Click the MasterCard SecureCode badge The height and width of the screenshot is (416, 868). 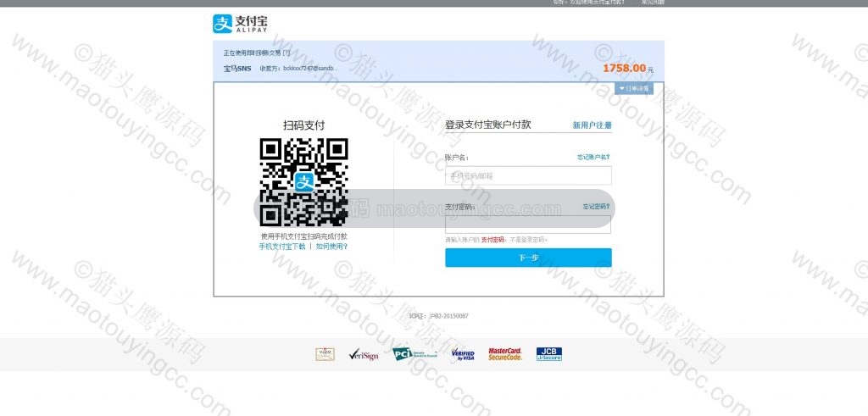click(x=505, y=354)
